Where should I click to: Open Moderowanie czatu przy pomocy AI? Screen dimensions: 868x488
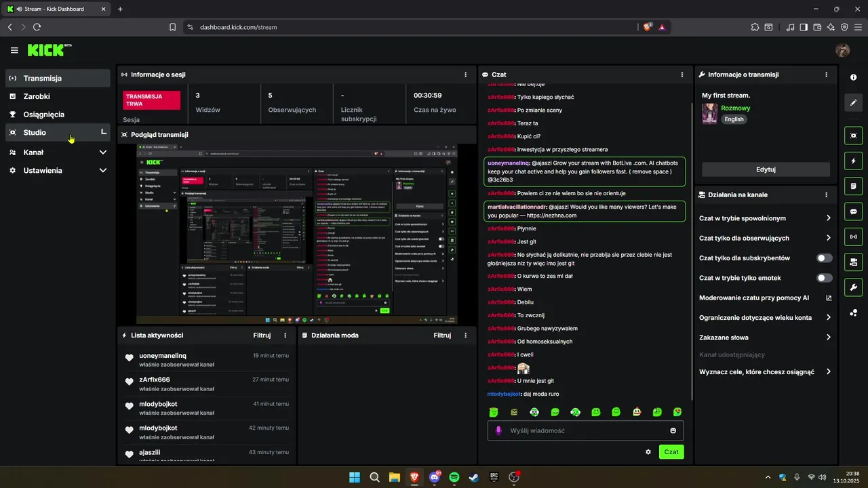pos(766,298)
